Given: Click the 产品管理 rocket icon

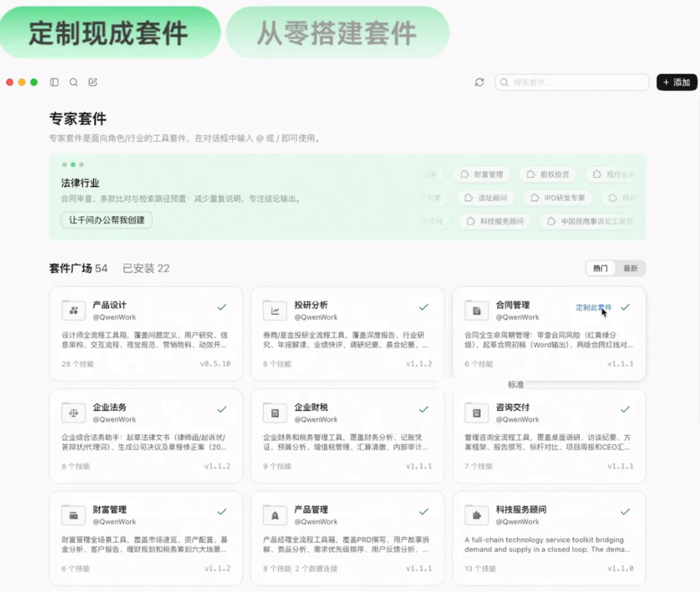Looking at the screenshot, I should [x=275, y=516].
